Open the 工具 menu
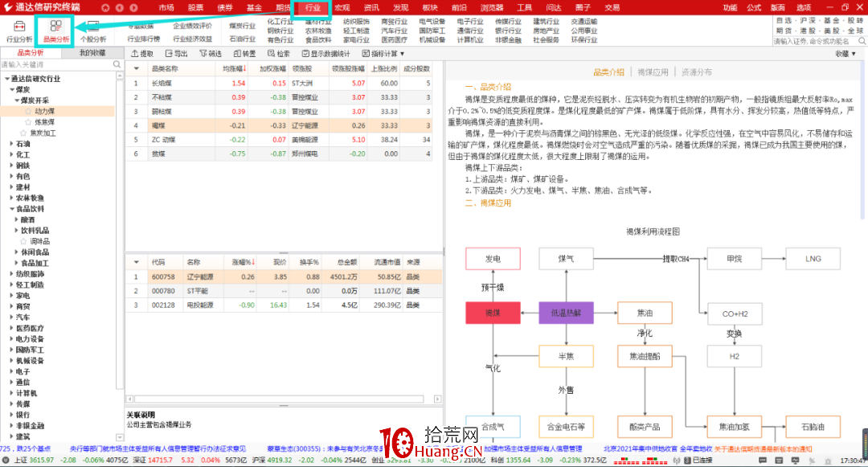This screenshot has height=467, width=868. click(524, 8)
